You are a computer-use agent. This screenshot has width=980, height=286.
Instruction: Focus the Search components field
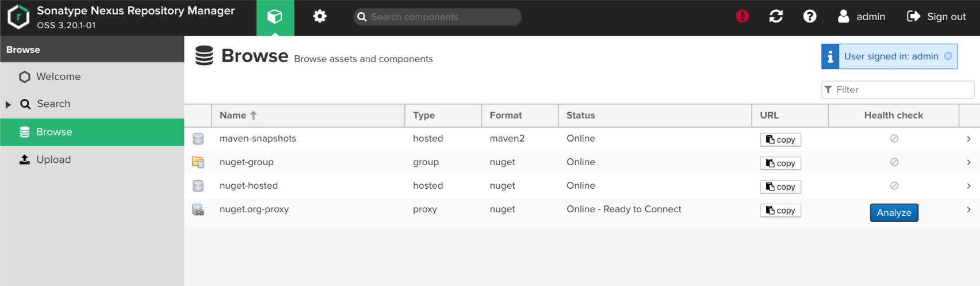(x=437, y=17)
